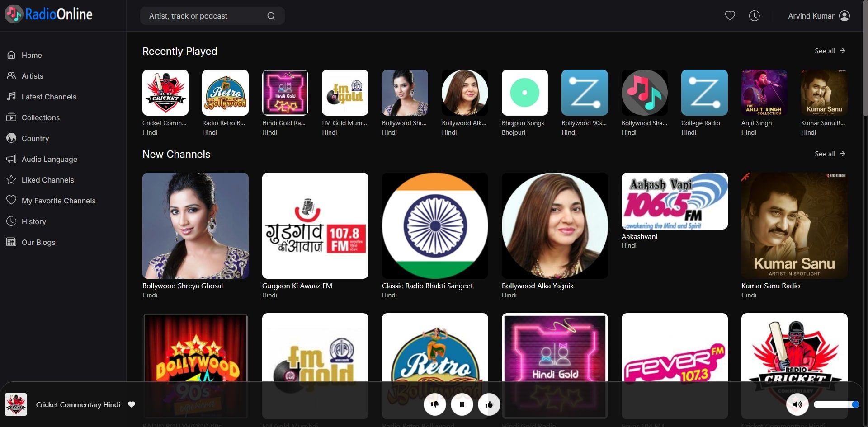Open the Artists menu item
868x427 pixels.
coord(33,76)
